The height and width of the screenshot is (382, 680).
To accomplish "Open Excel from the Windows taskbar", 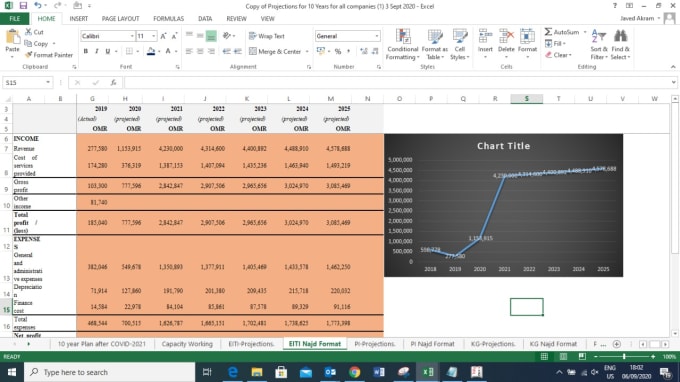I will (x=428, y=372).
